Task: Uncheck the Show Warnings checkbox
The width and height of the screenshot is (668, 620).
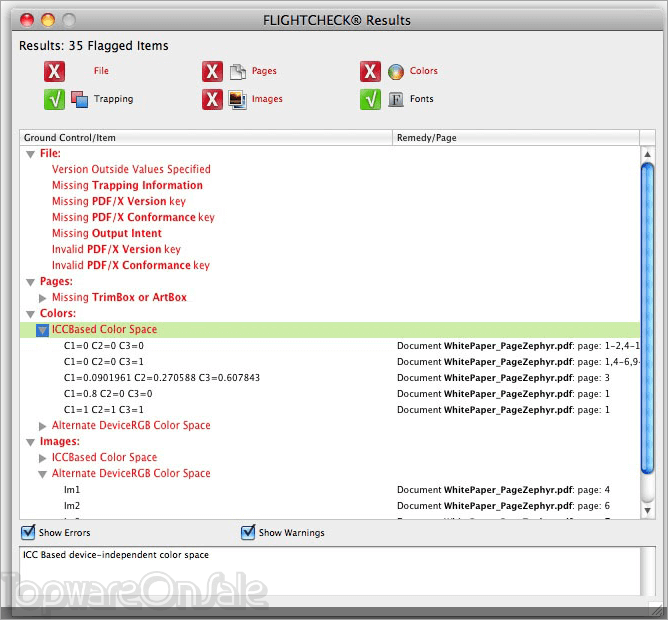Action: click(248, 532)
